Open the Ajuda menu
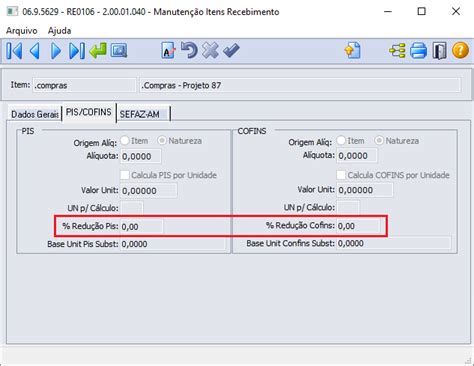 59,31
